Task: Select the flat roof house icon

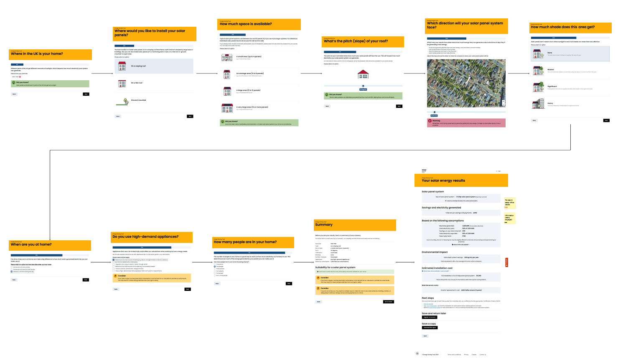Action: (122, 83)
